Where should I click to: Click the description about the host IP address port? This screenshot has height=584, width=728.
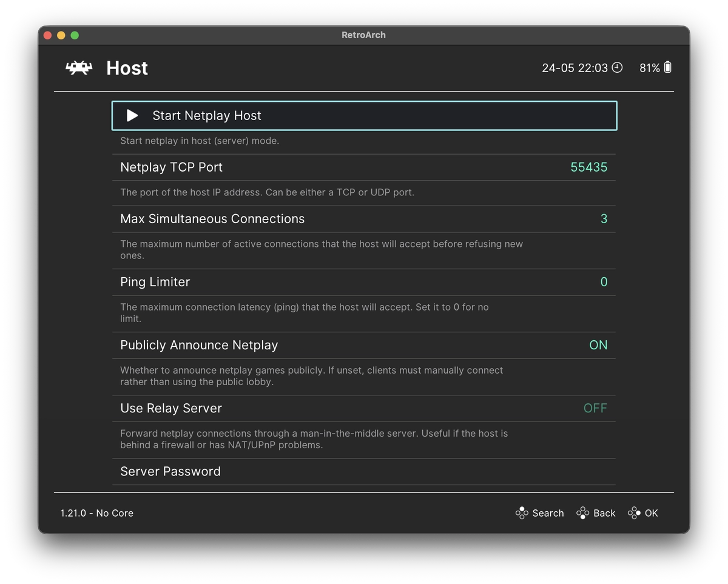click(x=267, y=192)
